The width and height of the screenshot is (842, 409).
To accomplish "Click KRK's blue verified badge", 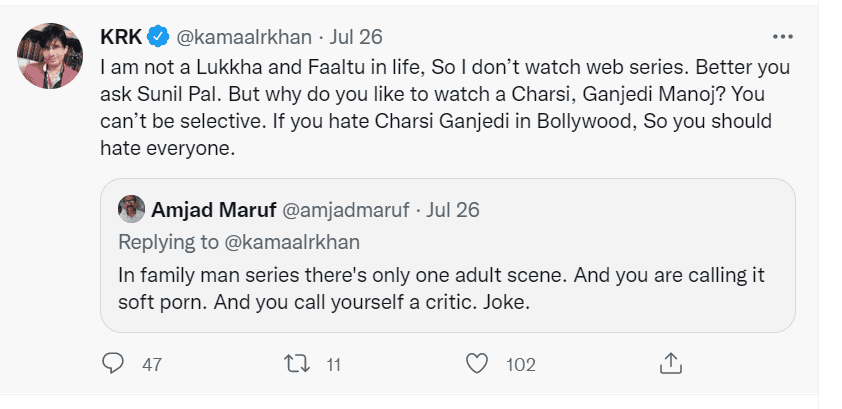I will tap(158, 37).
